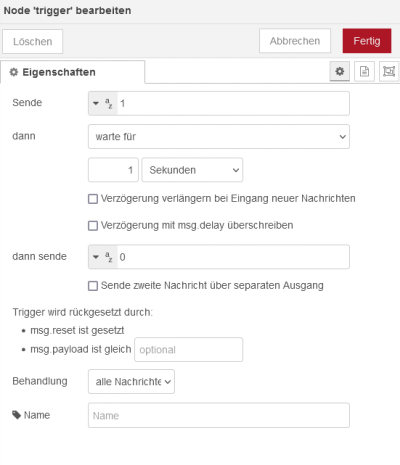Viewport: 400px width, 465px height.
Task: Click the tag icon next to Name
Action: [16, 415]
